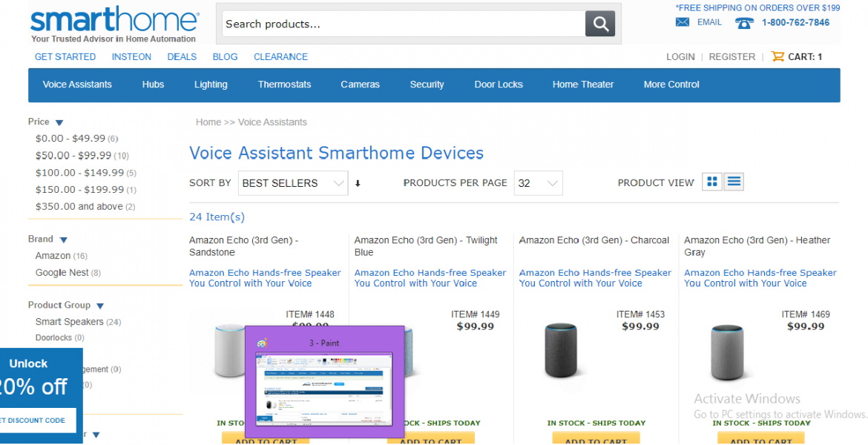This screenshot has width=868, height=445.
Task: Click the Paint window preview thumbnail
Action: coord(324,388)
